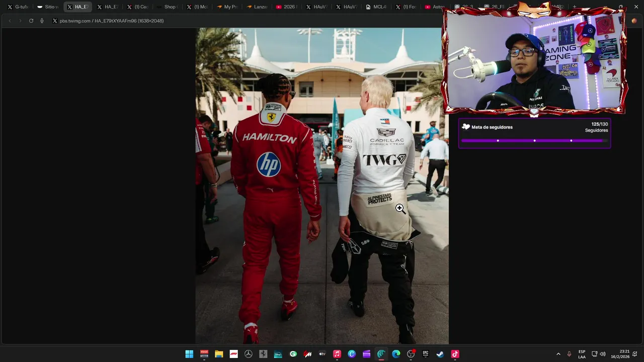Open the Mercedes star taskbar app
The height and width of the screenshot is (362, 644).
[248, 354]
